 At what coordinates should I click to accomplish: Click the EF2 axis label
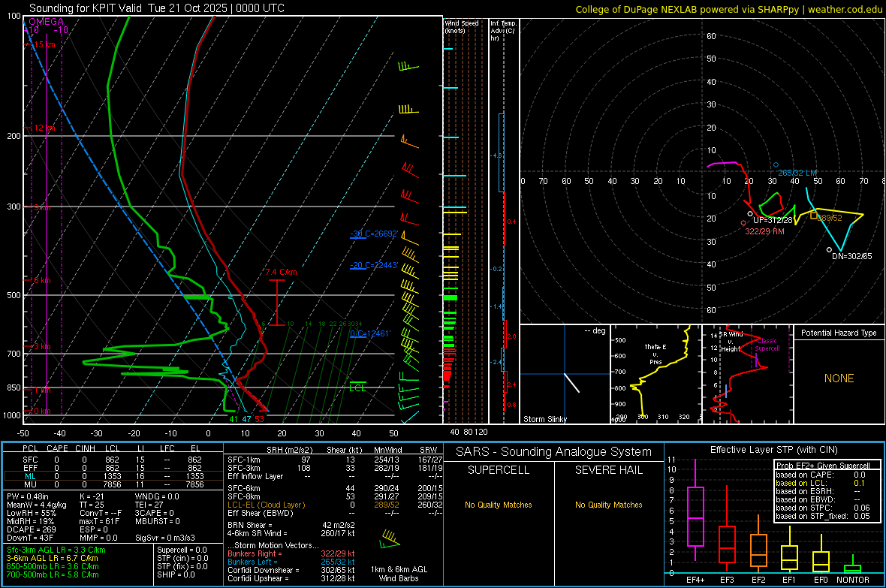pyautogui.click(x=758, y=580)
